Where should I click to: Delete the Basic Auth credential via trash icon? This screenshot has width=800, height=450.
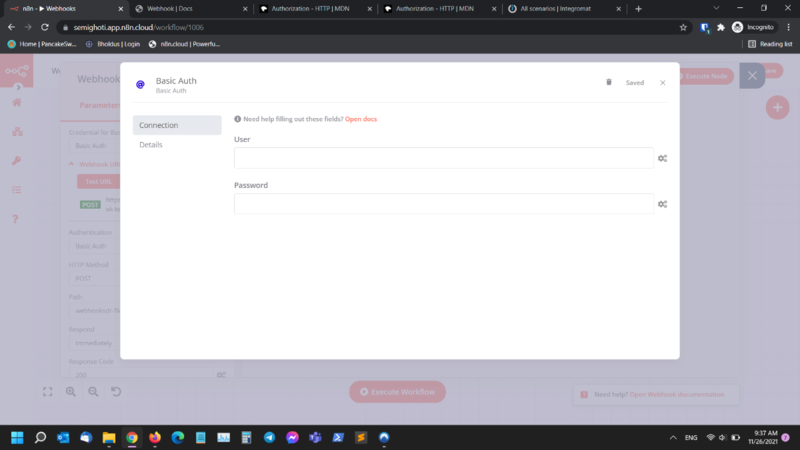[609, 82]
